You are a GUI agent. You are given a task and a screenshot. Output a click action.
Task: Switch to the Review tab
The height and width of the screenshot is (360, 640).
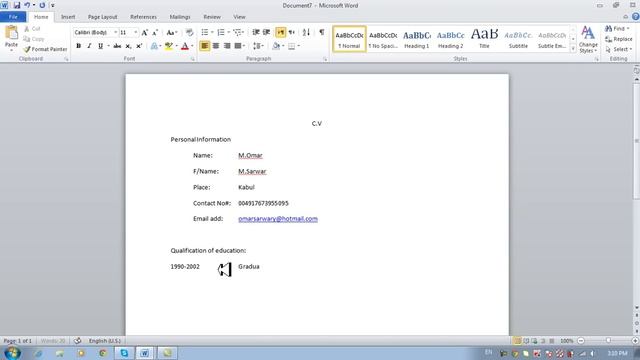tap(212, 17)
